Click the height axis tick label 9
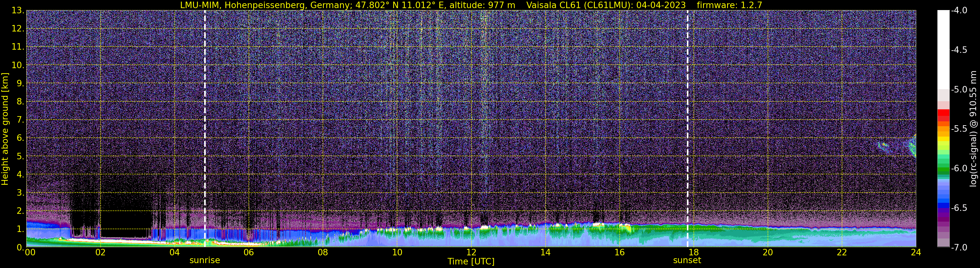The image size is (980, 268). pos(20,83)
